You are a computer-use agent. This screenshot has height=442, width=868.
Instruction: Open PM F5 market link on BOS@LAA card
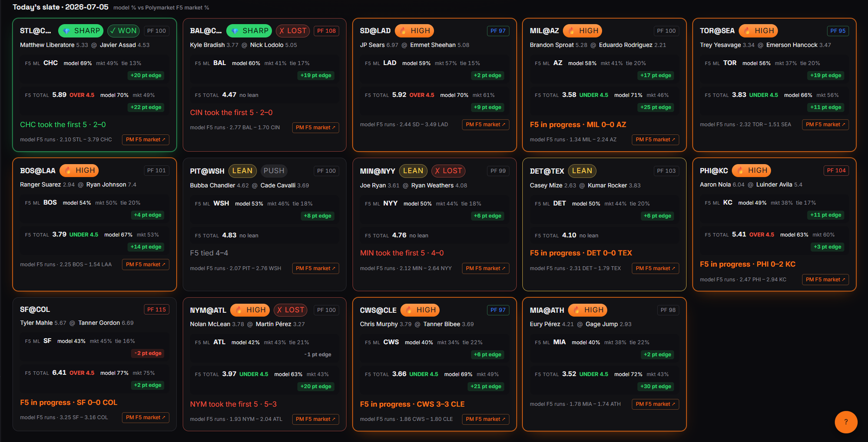point(146,264)
